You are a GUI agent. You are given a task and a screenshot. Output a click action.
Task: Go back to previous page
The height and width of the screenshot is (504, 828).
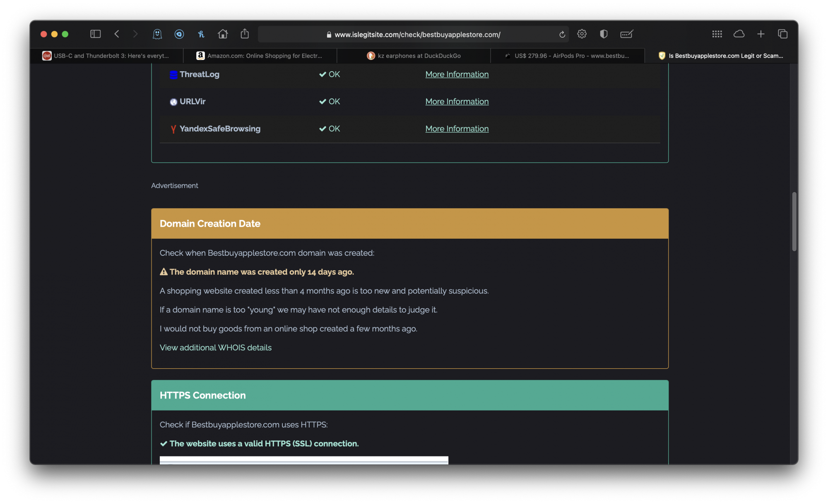(117, 34)
